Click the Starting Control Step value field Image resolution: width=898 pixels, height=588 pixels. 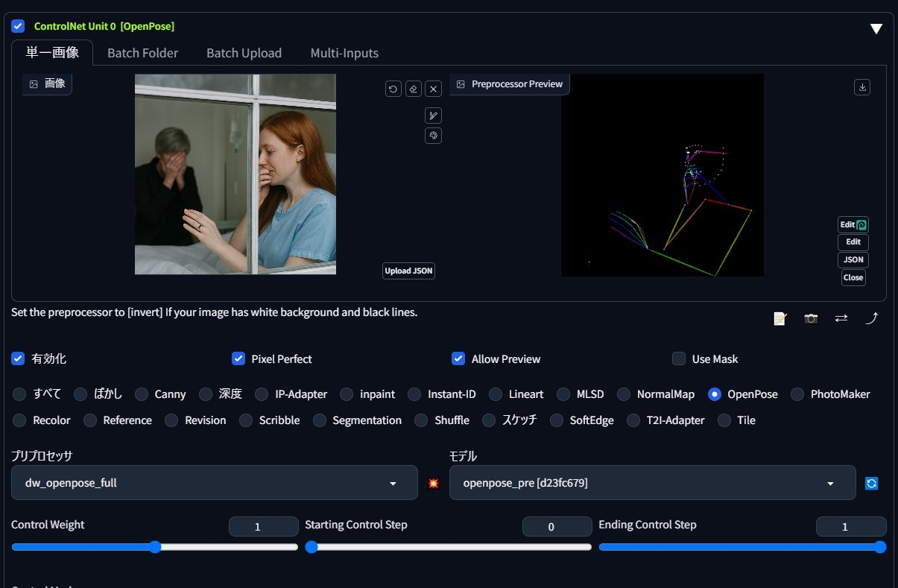pos(557,527)
